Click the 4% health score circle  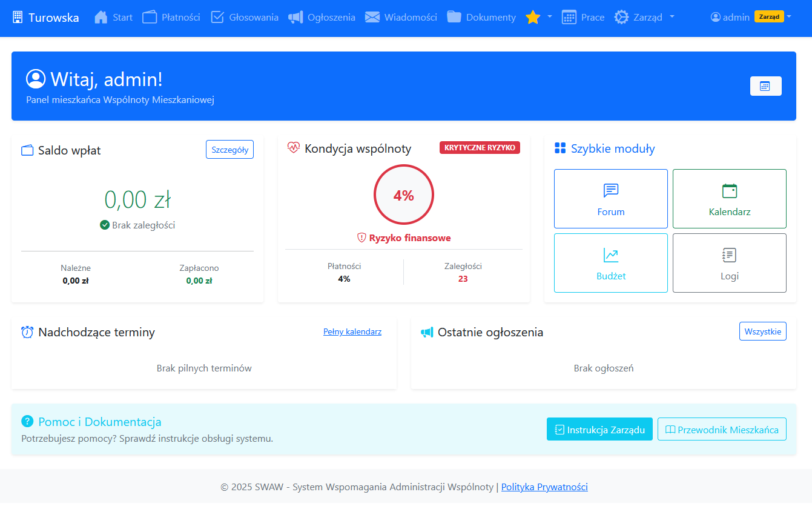click(404, 195)
